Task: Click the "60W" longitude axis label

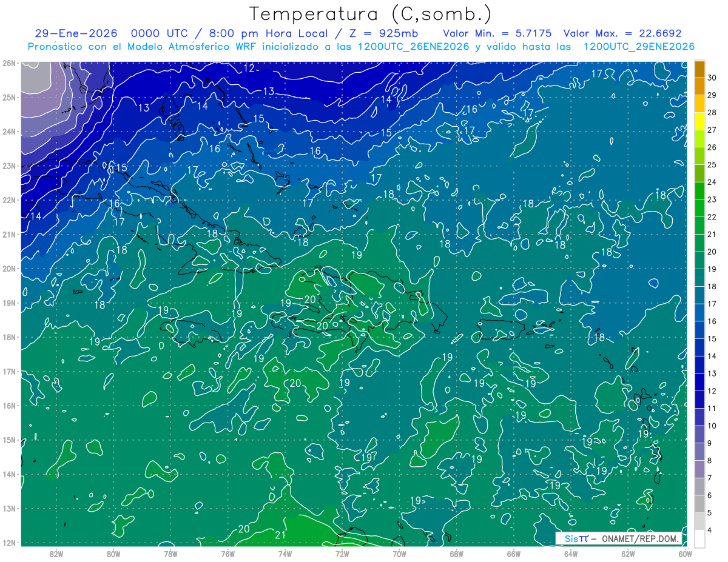Action: pos(686,554)
